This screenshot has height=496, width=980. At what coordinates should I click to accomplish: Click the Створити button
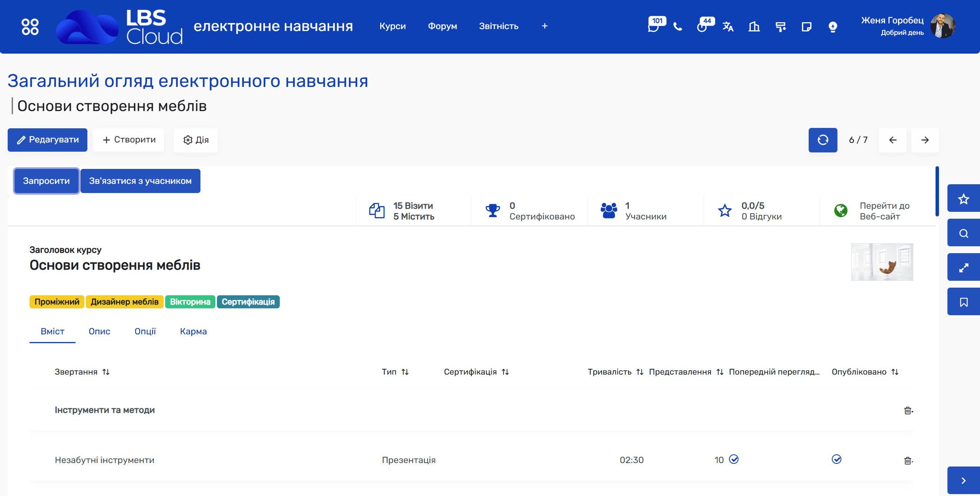pyautogui.click(x=129, y=140)
